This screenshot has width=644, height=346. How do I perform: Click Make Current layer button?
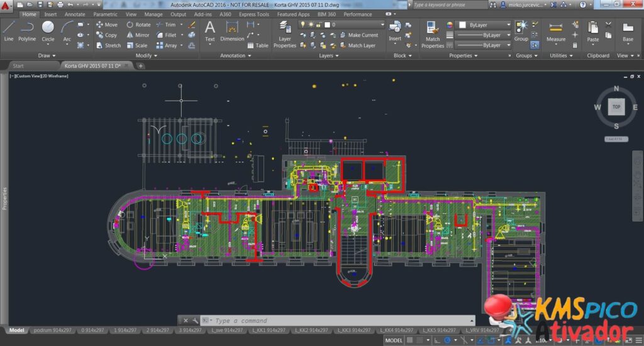click(359, 35)
